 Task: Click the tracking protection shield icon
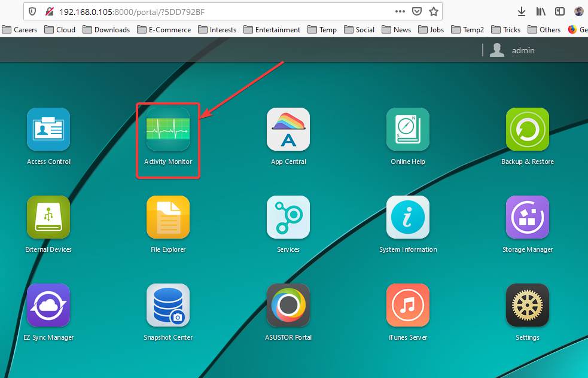(x=32, y=11)
